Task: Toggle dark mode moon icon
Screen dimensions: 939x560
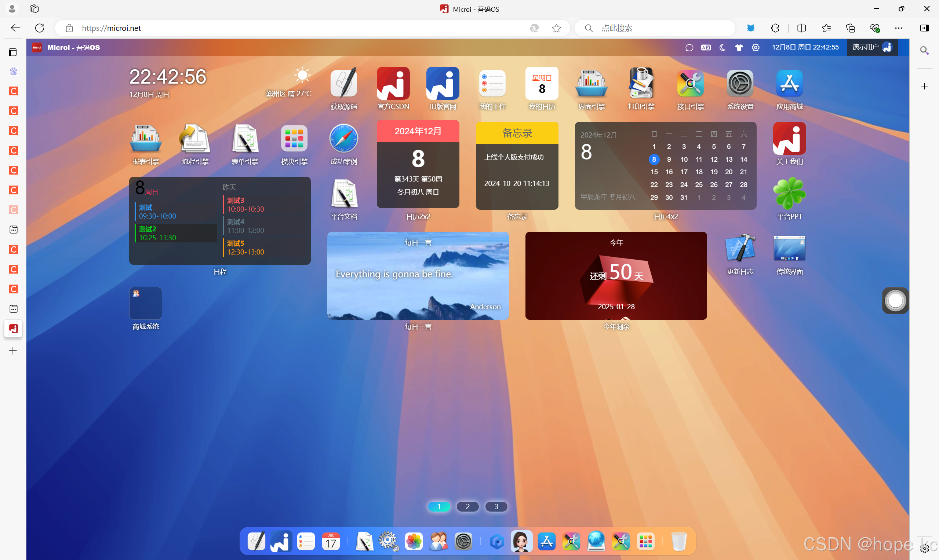Action: [722, 48]
